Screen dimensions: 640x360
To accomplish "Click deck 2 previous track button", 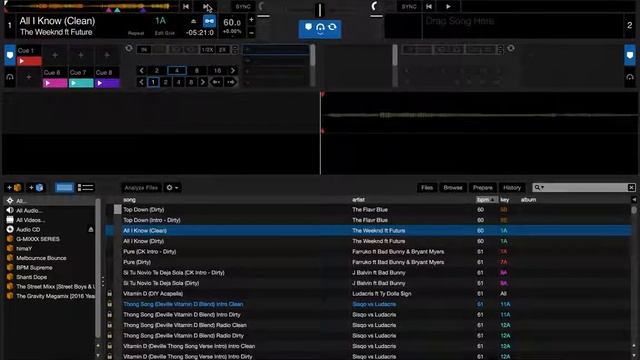I will click(x=429, y=7).
